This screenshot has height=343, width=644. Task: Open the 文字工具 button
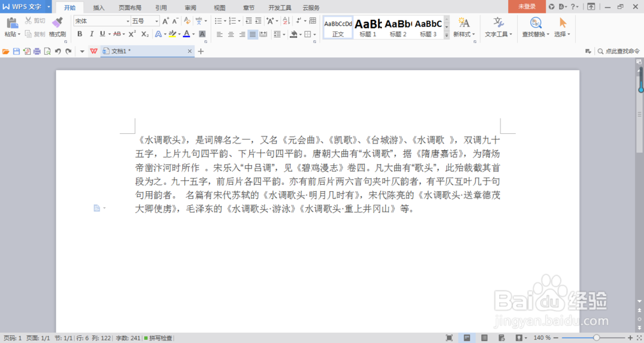click(x=498, y=27)
